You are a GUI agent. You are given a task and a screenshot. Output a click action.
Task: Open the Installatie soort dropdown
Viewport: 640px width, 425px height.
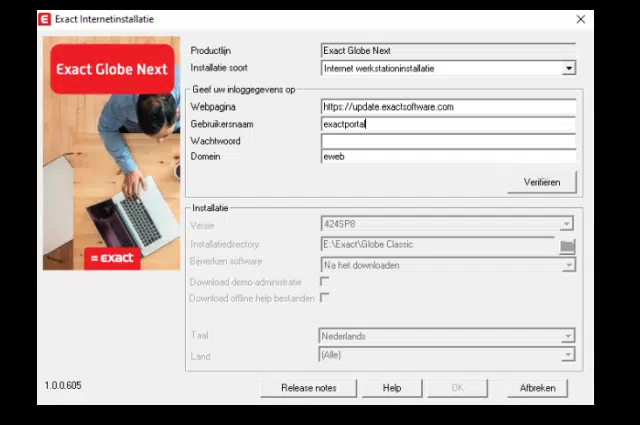tap(568, 68)
